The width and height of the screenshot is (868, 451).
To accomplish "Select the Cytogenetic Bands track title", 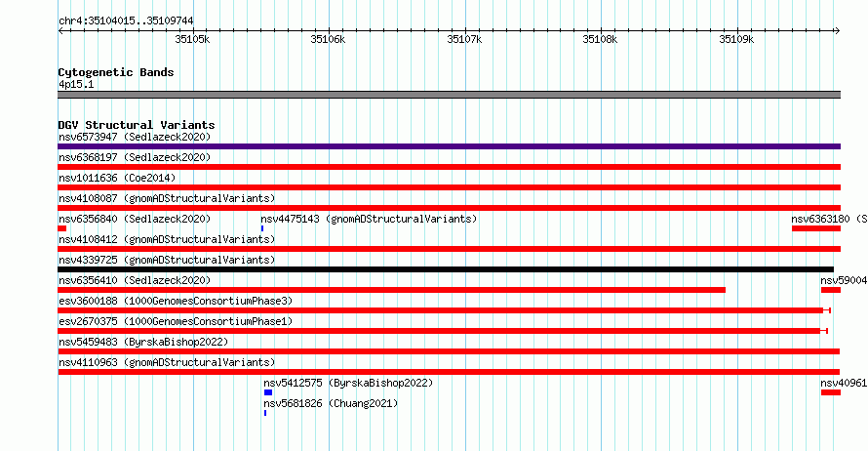I will pyautogui.click(x=116, y=72).
